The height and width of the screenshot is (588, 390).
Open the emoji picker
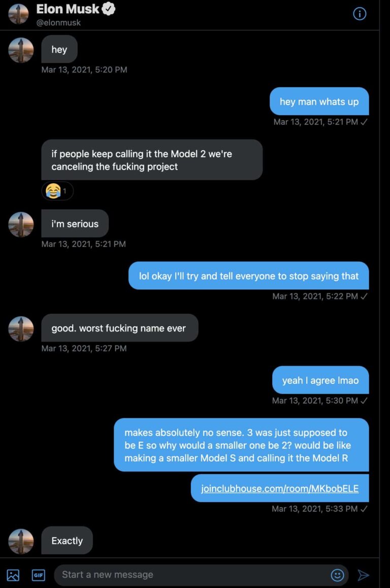pyautogui.click(x=337, y=575)
